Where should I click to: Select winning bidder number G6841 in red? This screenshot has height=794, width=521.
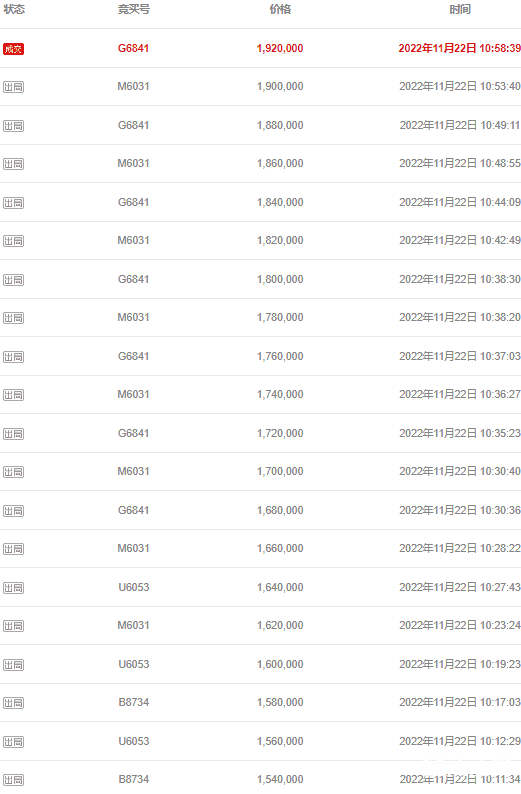pyautogui.click(x=133, y=49)
